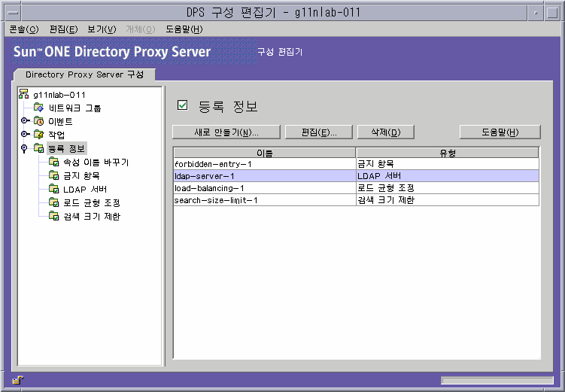The image size is (565, 392).
Task: Open the 도움말(H) menu
Action: 184,29
